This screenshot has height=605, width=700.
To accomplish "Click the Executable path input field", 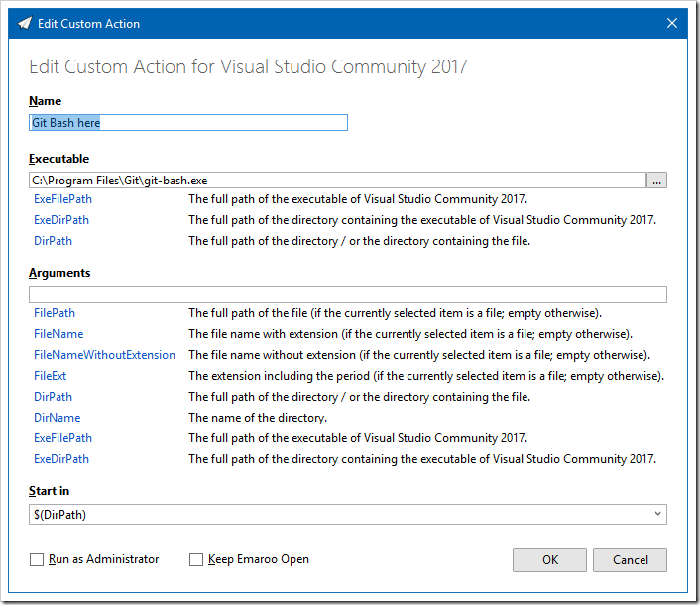I will [x=337, y=181].
